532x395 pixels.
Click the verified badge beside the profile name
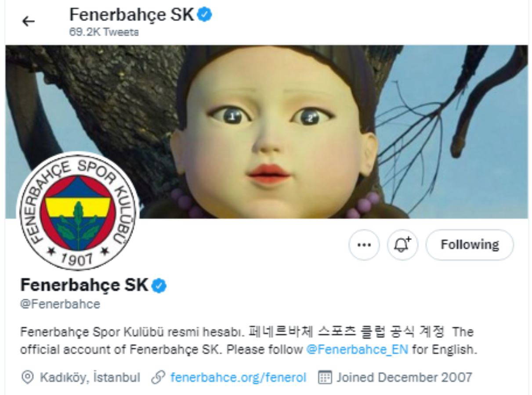[159, 286]
